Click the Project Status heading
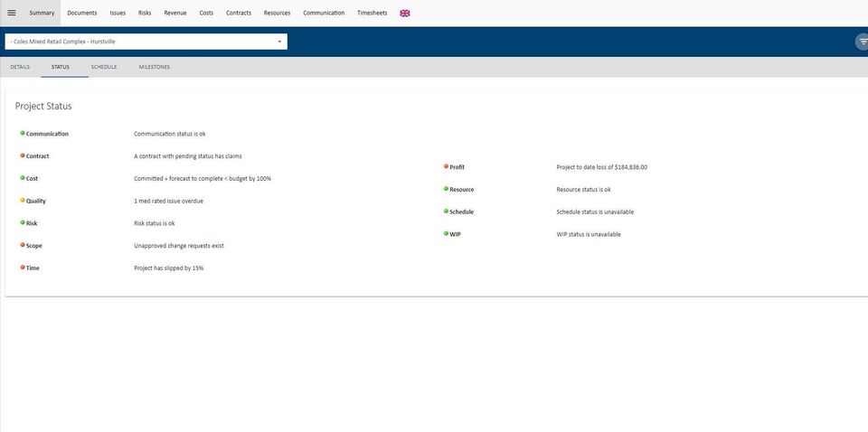The height and width of the screenshot is (432, 868). tap(43, 107)
